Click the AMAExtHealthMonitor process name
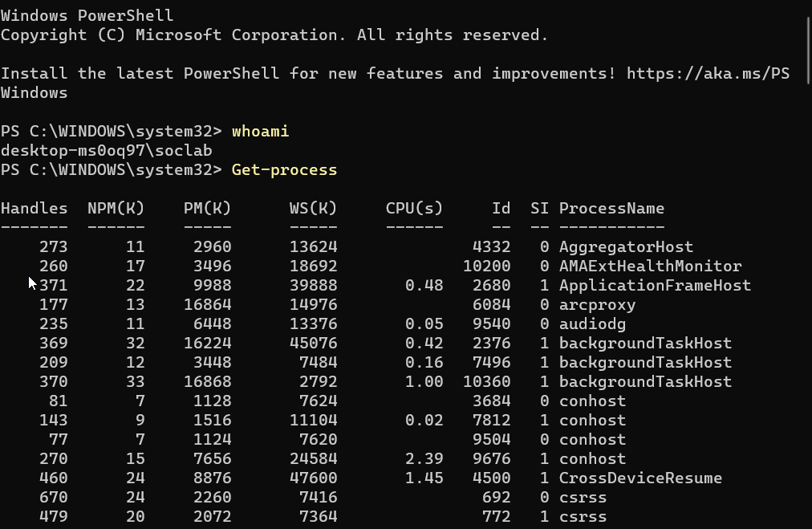 pyautogui.click(x=651, y=266)
